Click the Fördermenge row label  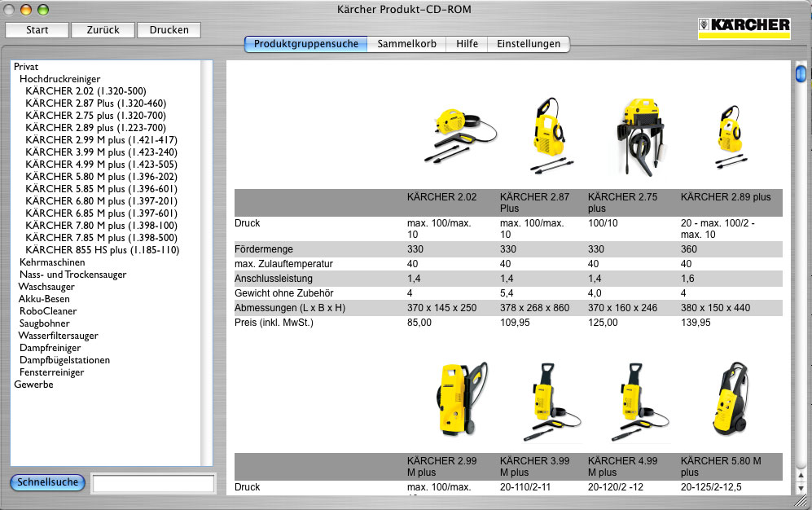264,249
